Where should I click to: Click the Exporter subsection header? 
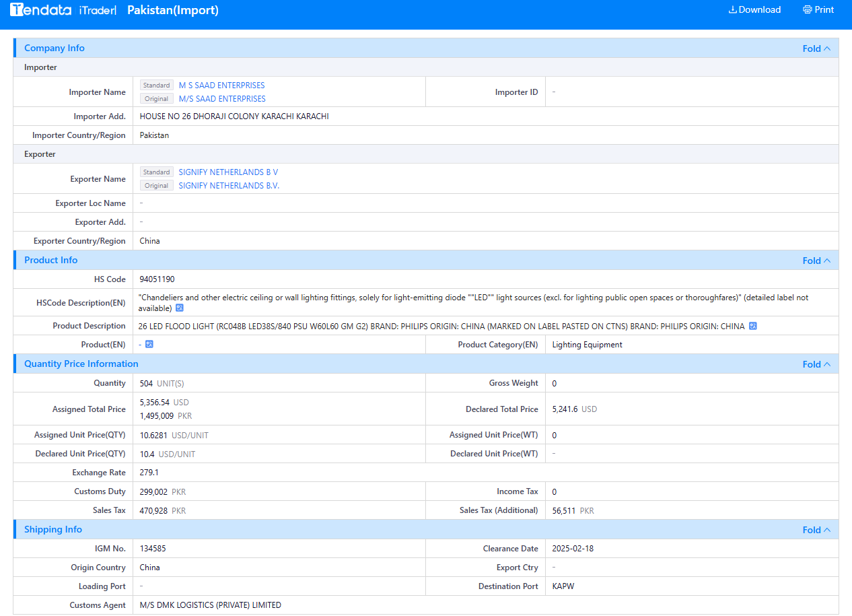click(x=40, y=154)
